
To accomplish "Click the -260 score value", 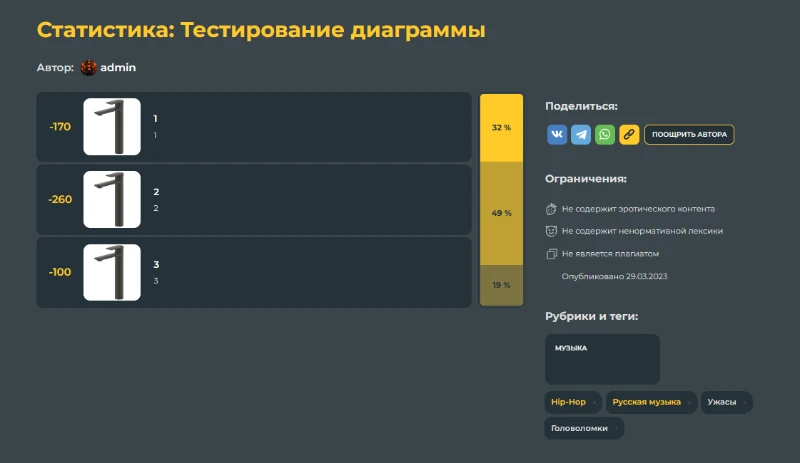I will click(60, 199).
